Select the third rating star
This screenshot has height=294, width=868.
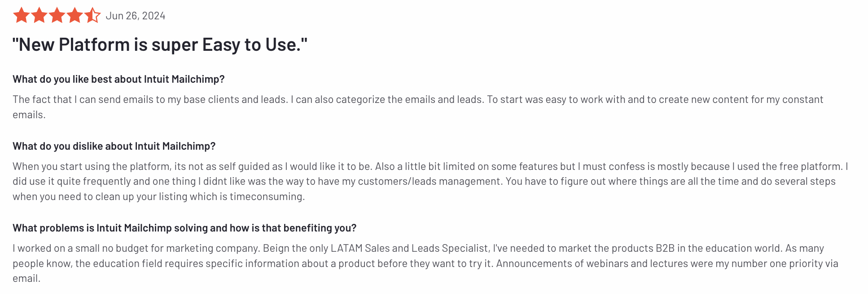point(57,16)
